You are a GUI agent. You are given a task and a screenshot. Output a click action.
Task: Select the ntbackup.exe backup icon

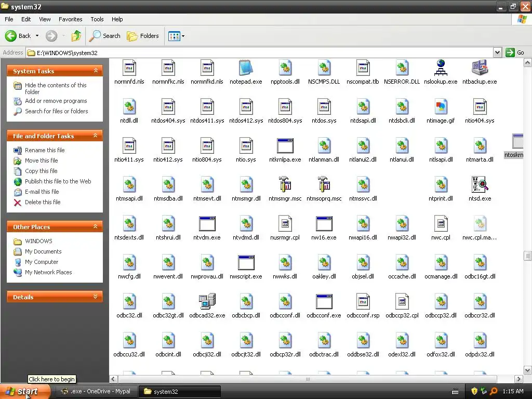(x=480, y=68)
